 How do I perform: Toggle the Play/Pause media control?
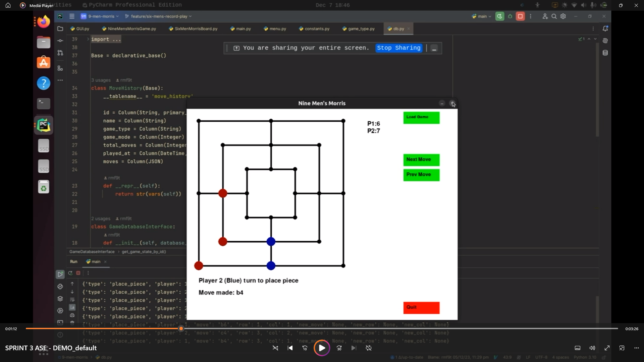coord(322,348)
